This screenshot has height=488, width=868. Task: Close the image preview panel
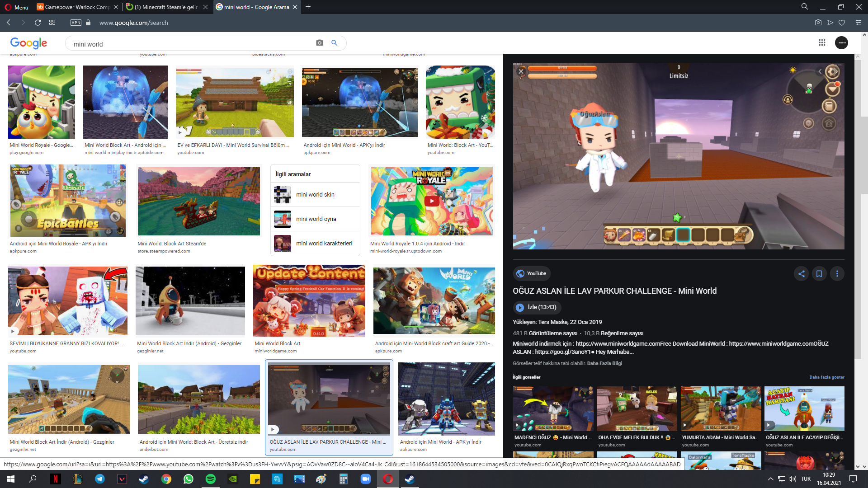coord(521,71)
